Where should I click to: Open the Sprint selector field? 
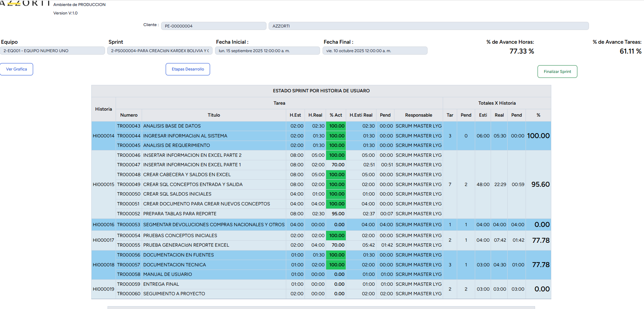coord(160,51)
